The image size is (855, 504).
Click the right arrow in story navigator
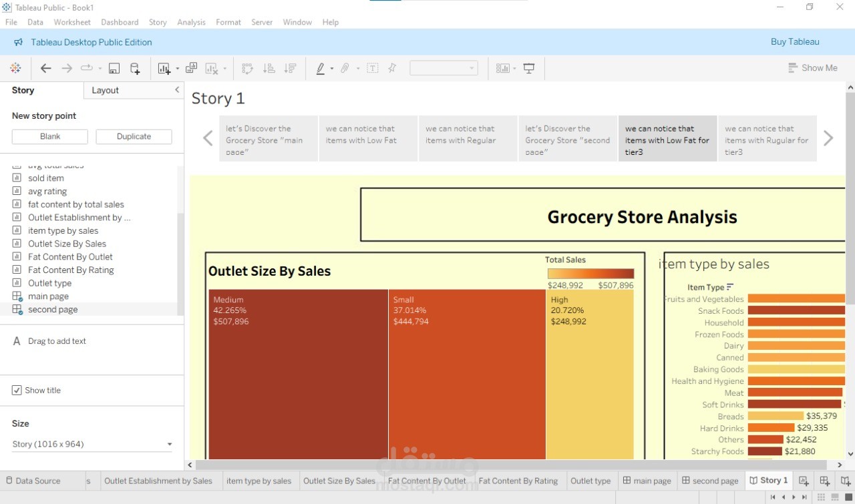828,138
